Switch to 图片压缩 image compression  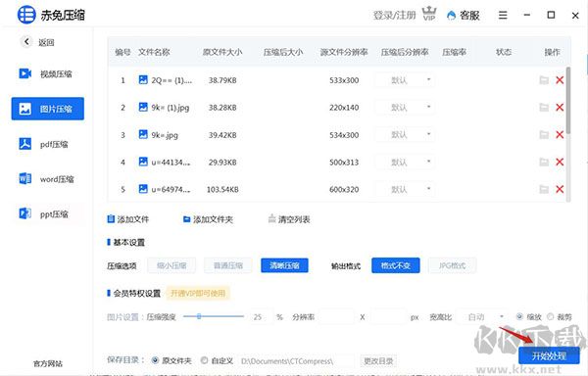pos(48,109)
